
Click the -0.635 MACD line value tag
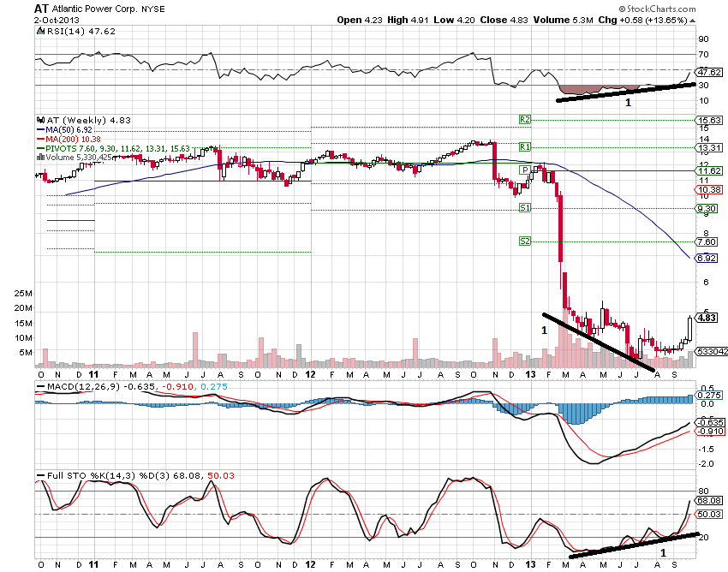710,422
